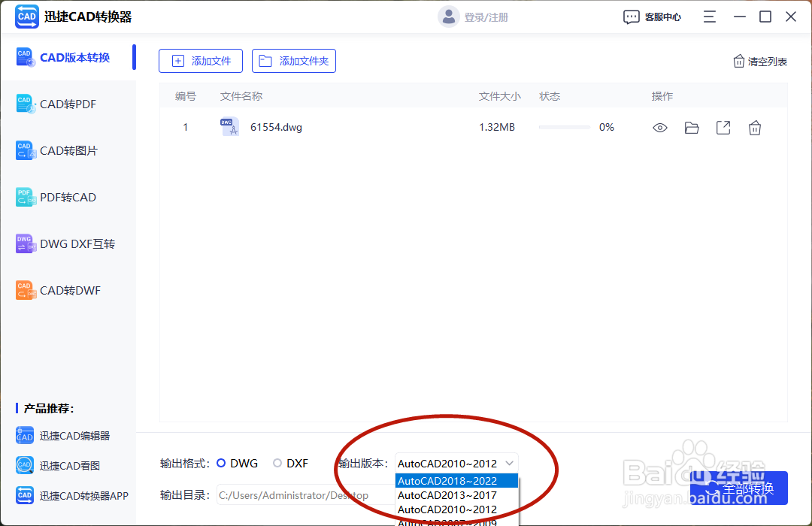Click the 输出目录 path field
Screen dimensions: 812x526
[305, 495]
